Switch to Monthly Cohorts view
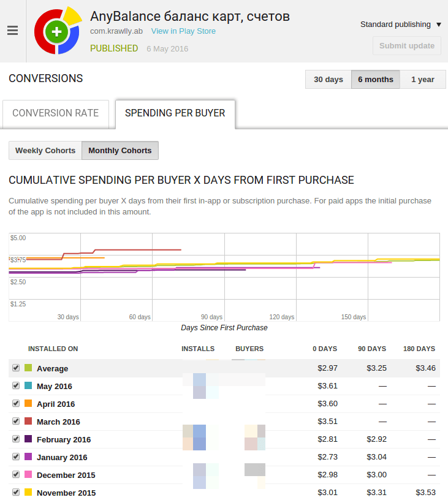 120,151
